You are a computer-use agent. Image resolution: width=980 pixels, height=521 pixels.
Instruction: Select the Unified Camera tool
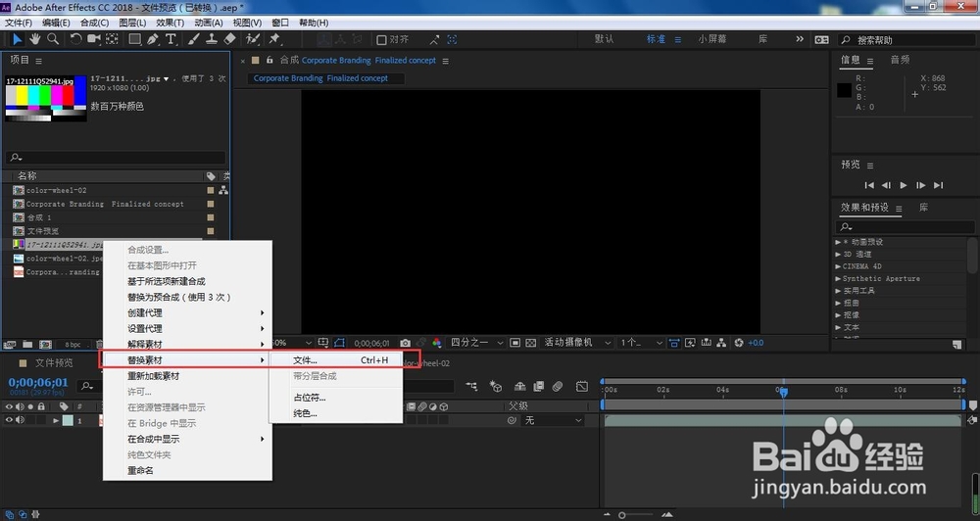[x=94, y=39]
